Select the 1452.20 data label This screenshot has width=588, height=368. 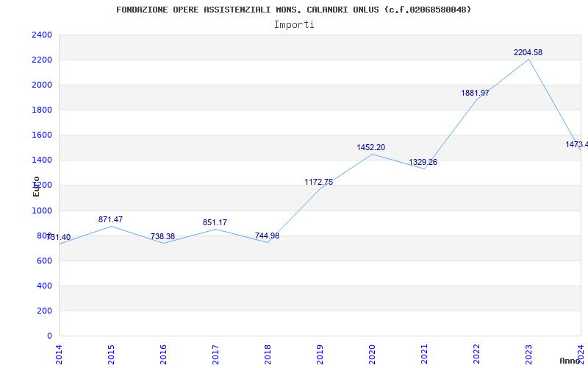click(371, 148)
